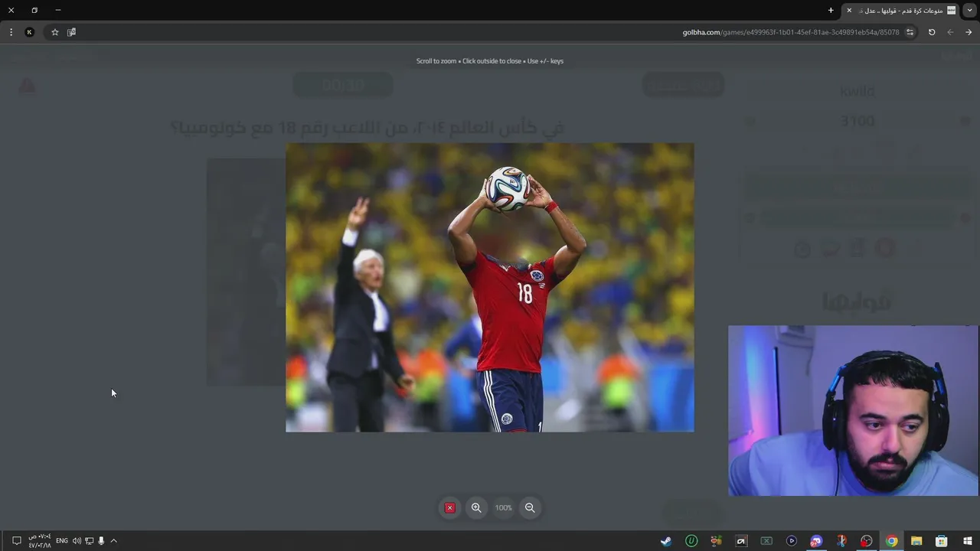Open site settings tune icon

click(x=910, y=32)
